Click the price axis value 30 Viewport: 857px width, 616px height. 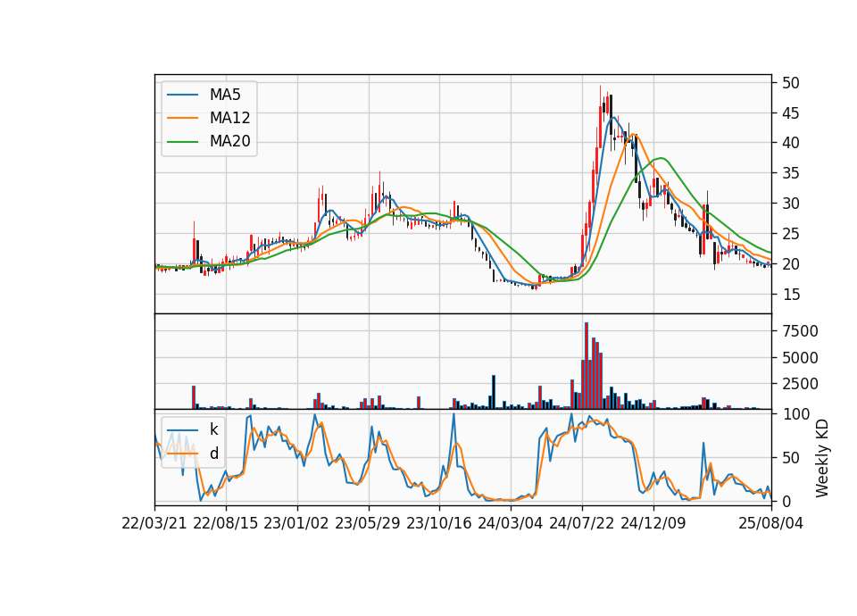tap(791, 204)
